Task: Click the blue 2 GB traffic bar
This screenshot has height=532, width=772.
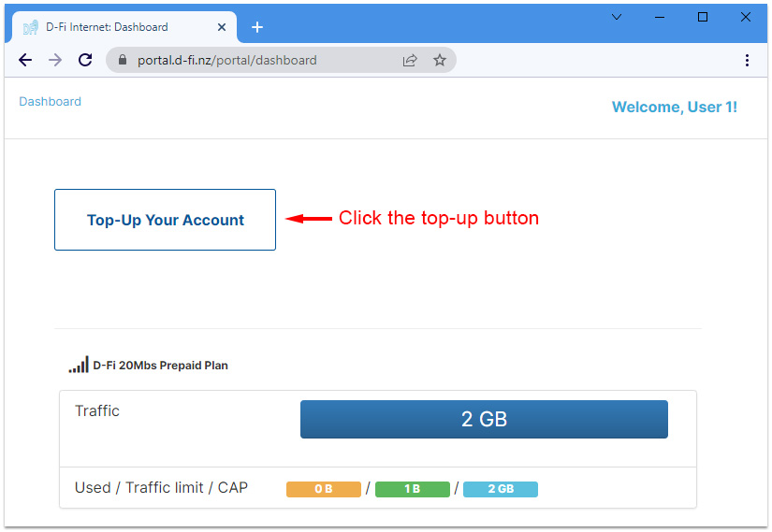Action: coord(484,420)
